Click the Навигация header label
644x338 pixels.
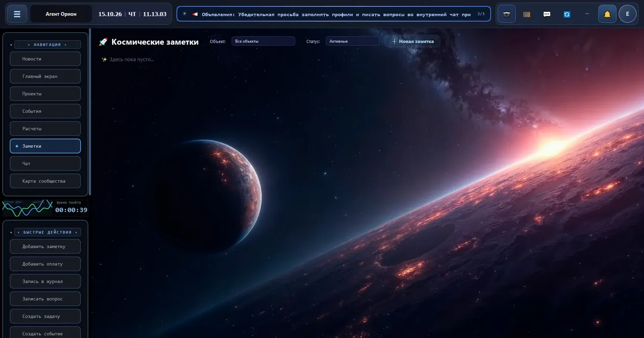pos(47,45)
